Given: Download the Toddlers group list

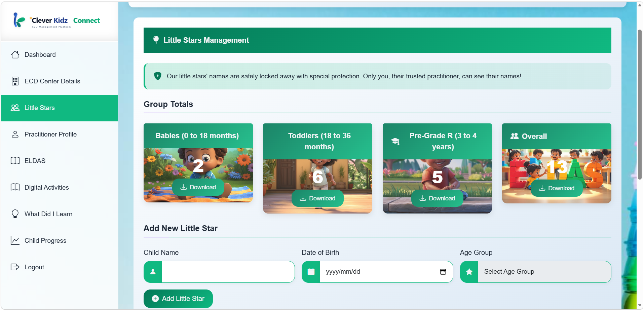Looking at the screenshot, I should click(317, 198).
